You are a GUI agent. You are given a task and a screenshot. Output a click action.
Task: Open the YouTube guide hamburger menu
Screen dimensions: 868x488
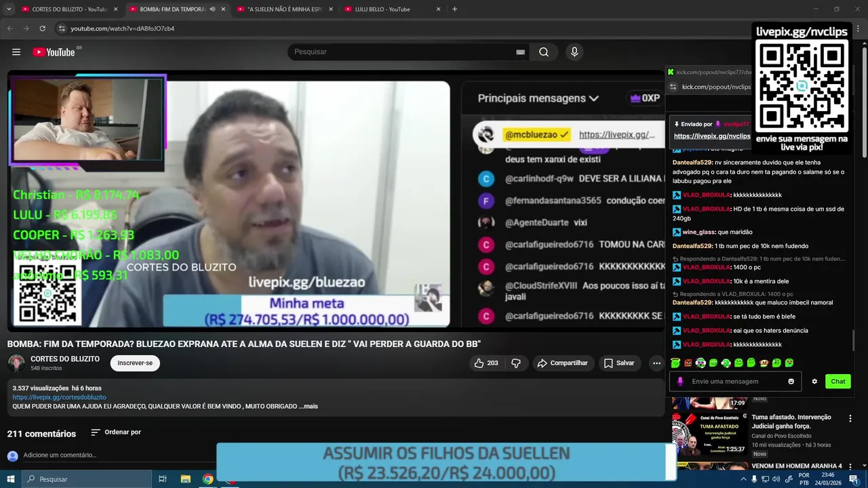point(16,52)
